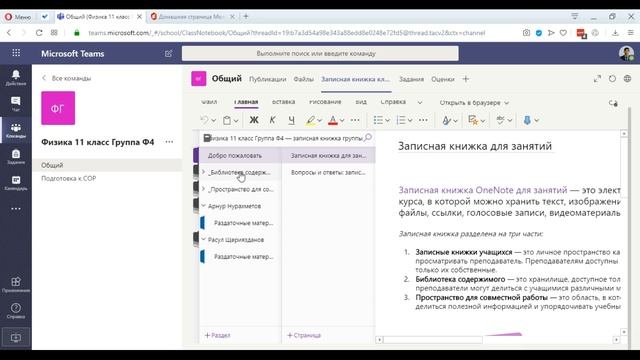Open numbered list style dropdown
The width and height of the screenshot is (640, 360).
(x=410, y=120)
